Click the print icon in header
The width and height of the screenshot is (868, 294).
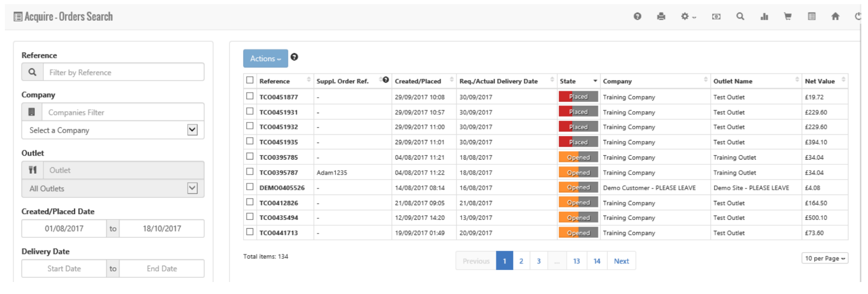pos(661,16)
